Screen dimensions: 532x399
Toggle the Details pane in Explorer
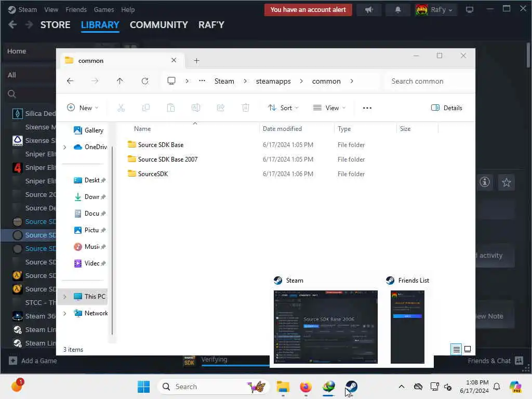[446, 108]
